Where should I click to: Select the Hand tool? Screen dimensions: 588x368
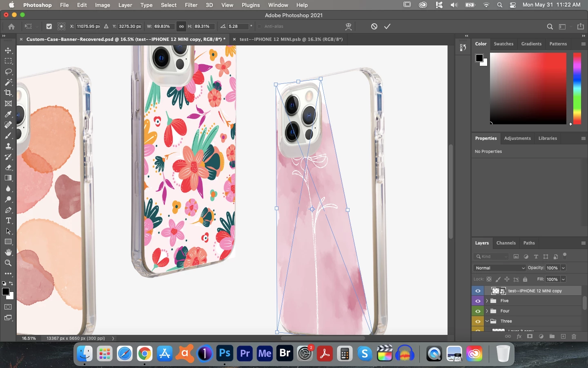point(8,252)
